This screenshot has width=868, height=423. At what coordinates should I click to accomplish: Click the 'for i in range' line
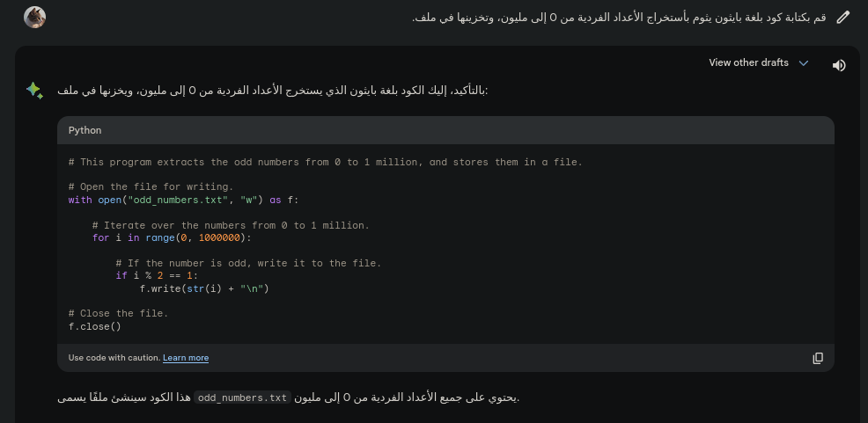(172, 237)
